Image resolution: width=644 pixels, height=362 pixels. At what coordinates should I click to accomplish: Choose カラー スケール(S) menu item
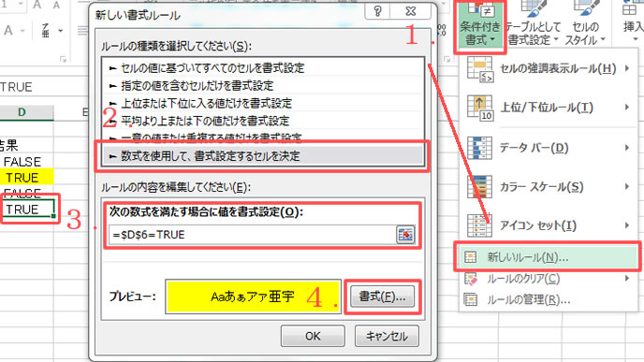[x=549, y=187]
